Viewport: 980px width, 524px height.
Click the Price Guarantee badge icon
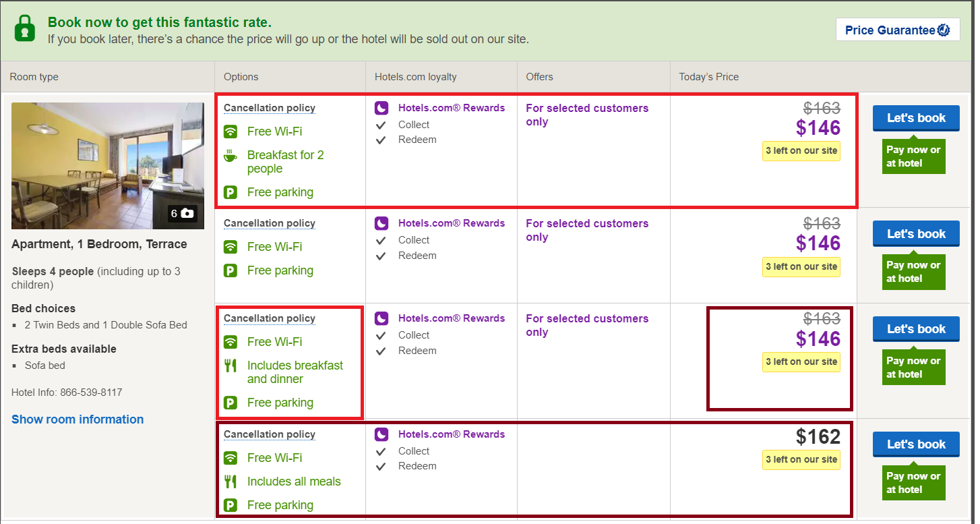pyautogui.click(x=944, y=30)
